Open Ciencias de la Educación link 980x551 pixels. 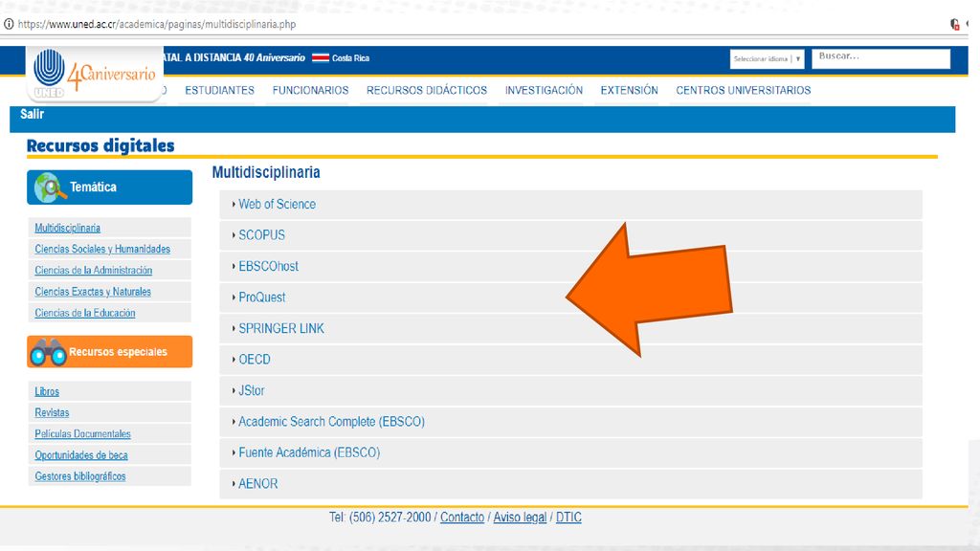pos(85,313)
